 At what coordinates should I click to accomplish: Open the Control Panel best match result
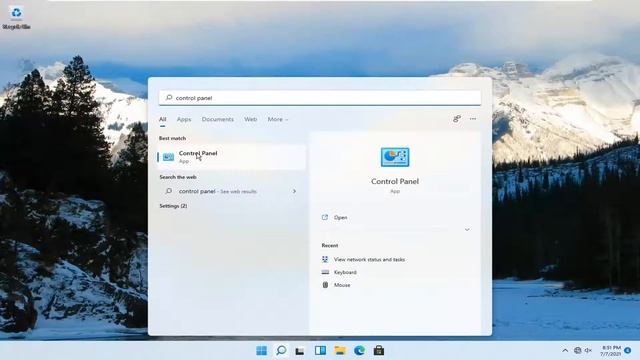click(231, 157)
